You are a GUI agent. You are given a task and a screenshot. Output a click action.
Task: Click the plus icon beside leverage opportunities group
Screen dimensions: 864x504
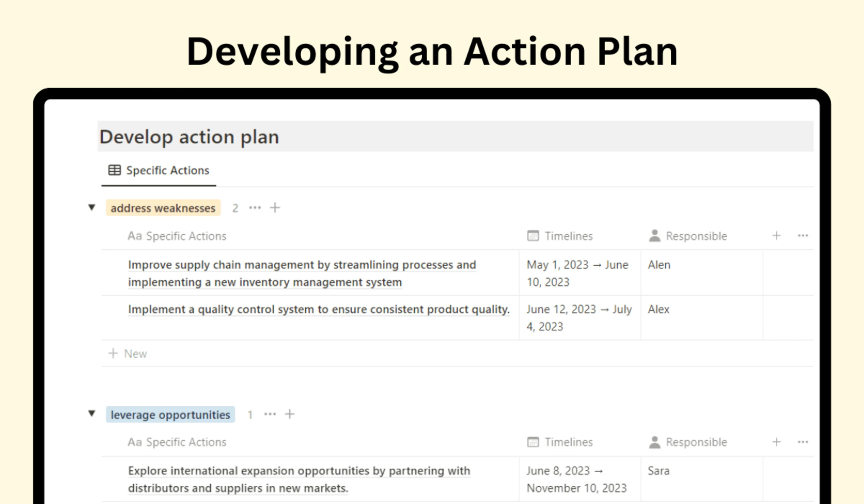point(290,414)
